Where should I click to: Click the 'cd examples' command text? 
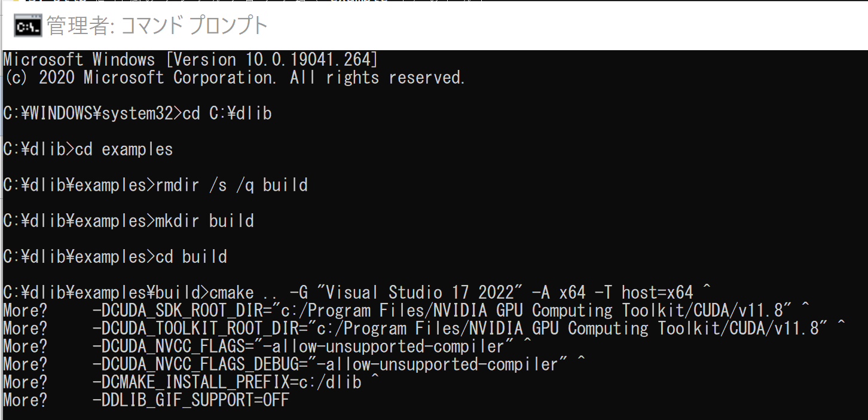(x=124, y=149)
